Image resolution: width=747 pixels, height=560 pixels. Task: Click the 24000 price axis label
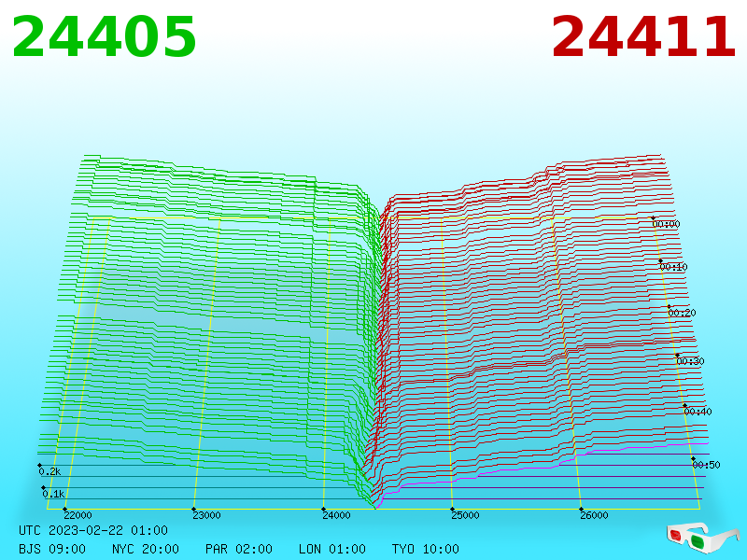point(336,515)
